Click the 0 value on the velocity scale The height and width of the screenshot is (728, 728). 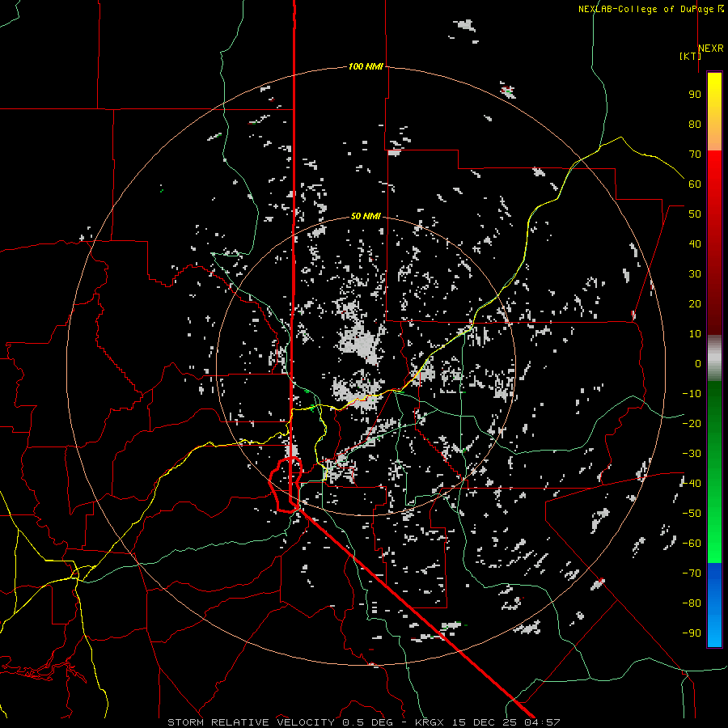click(x=698, y=364)
